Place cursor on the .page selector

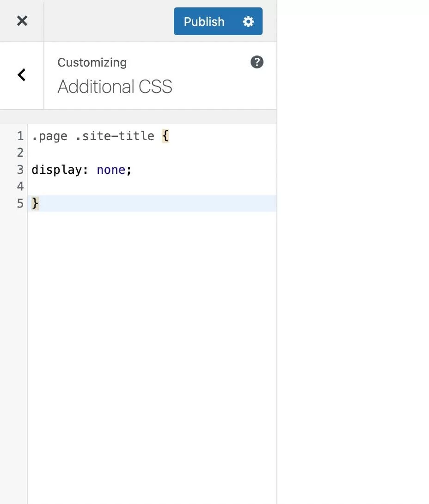tap(49, 136)
